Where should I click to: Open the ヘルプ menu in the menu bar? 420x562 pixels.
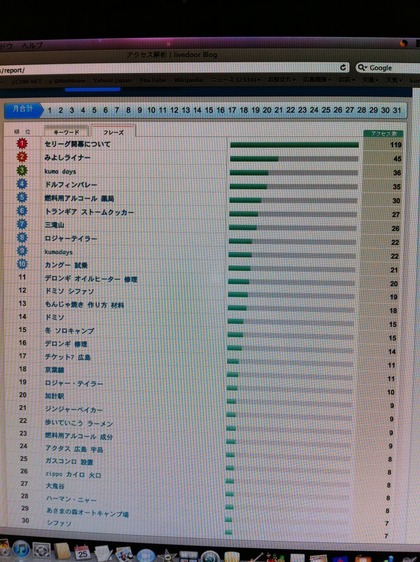click(x=32, y=45)
